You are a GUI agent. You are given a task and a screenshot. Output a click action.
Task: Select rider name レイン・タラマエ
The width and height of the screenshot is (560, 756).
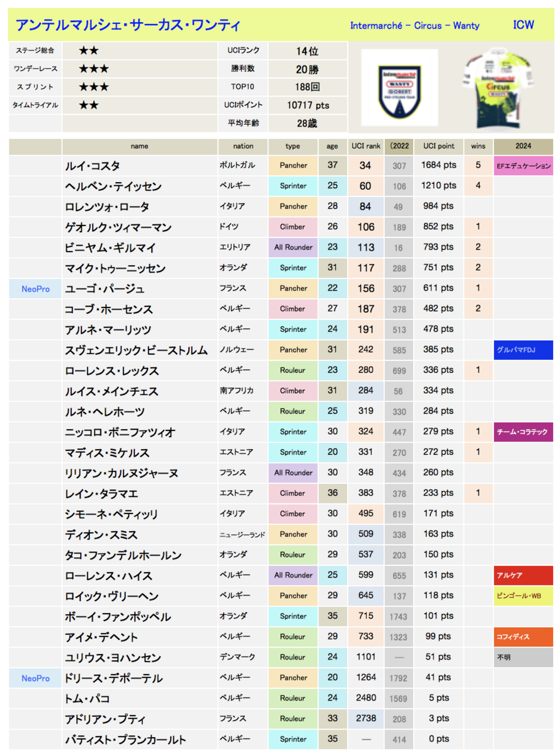101,494
